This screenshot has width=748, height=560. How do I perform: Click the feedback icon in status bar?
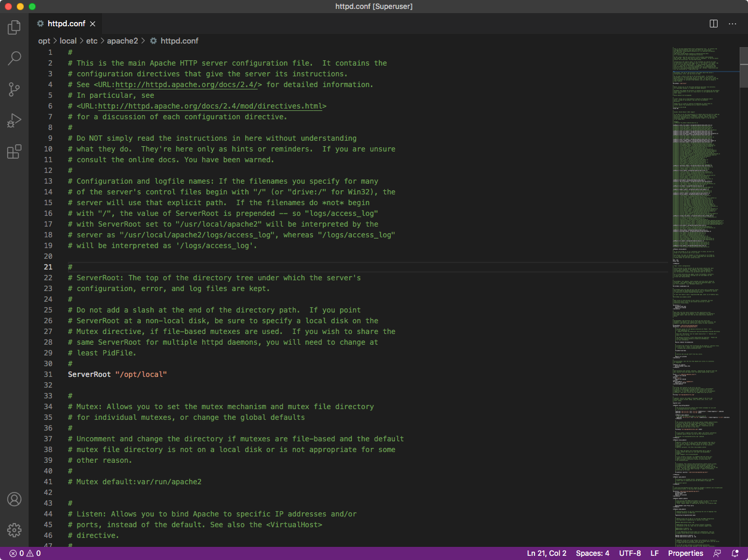pyautogui.click(x=717, y=553)
